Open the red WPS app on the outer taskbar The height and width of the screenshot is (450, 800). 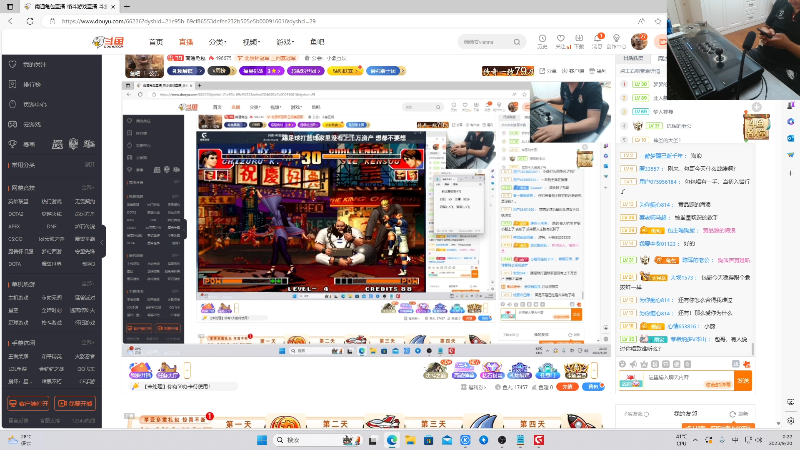(539, 440)
